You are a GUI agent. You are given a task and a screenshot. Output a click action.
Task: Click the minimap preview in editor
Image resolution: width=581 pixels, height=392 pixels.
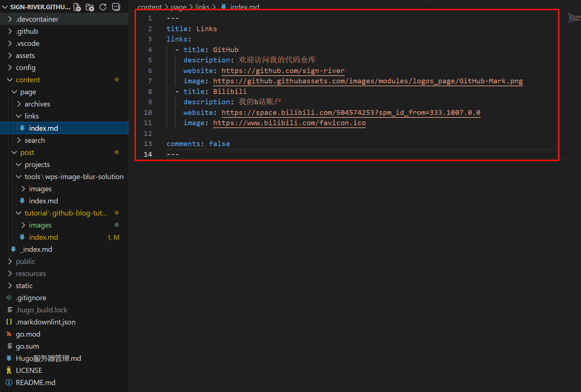(574, 18)
